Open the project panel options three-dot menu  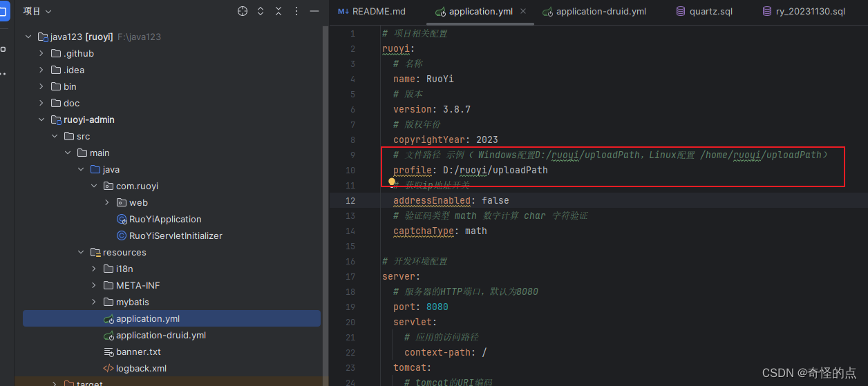pyautogui.click(x=296, y=11)
